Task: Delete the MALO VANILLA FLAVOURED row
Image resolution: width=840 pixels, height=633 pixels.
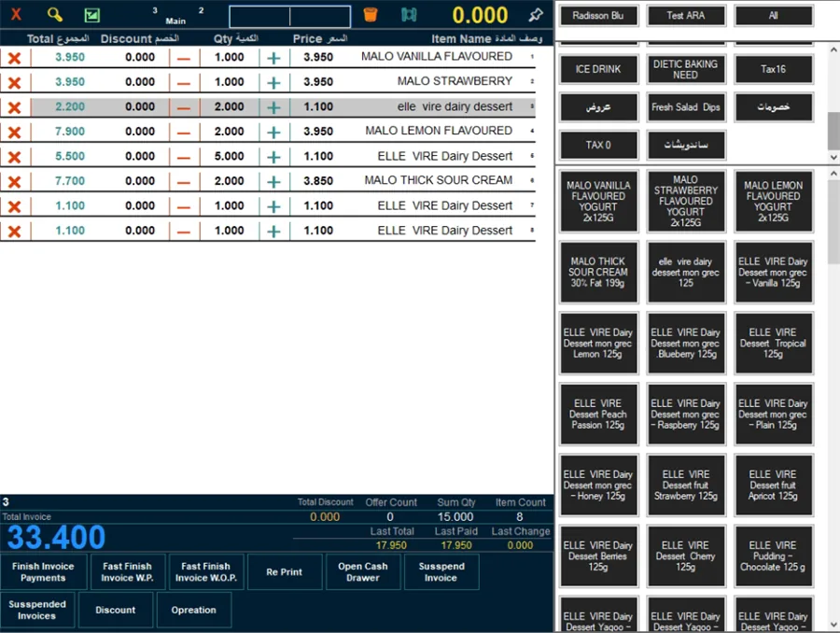Action: coord(14,58)
